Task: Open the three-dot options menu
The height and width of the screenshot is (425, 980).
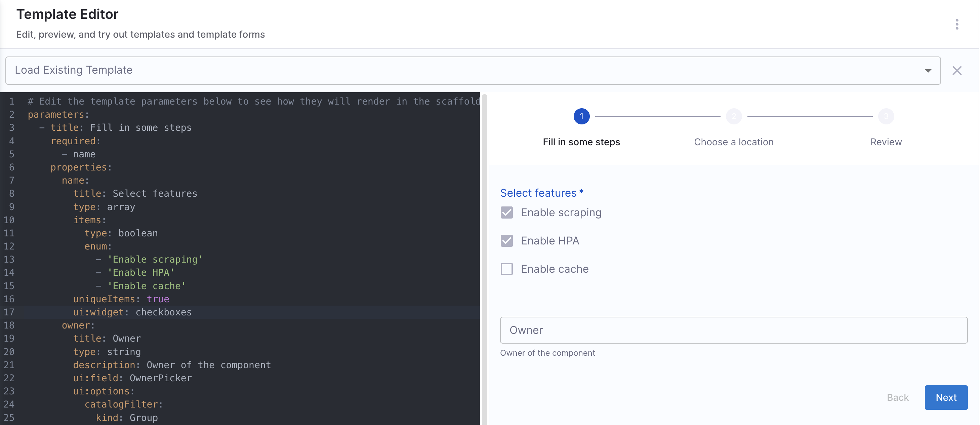Action: pos(957,24)
